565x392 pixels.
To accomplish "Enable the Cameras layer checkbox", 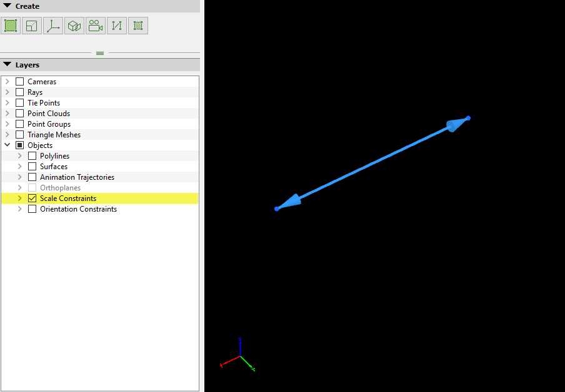I will pyautogui.click(x=20, y=82).
